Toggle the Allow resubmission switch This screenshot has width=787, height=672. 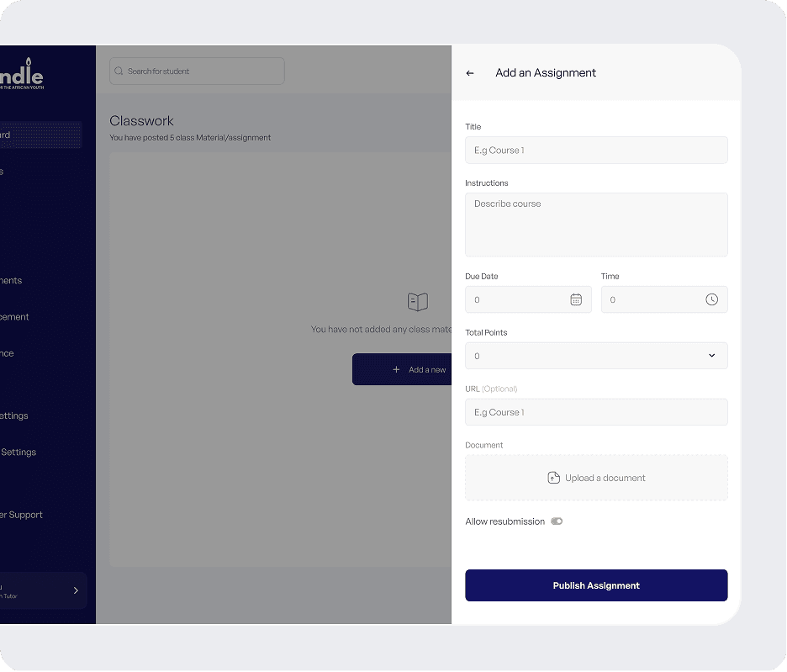click(x=557, y=521)
